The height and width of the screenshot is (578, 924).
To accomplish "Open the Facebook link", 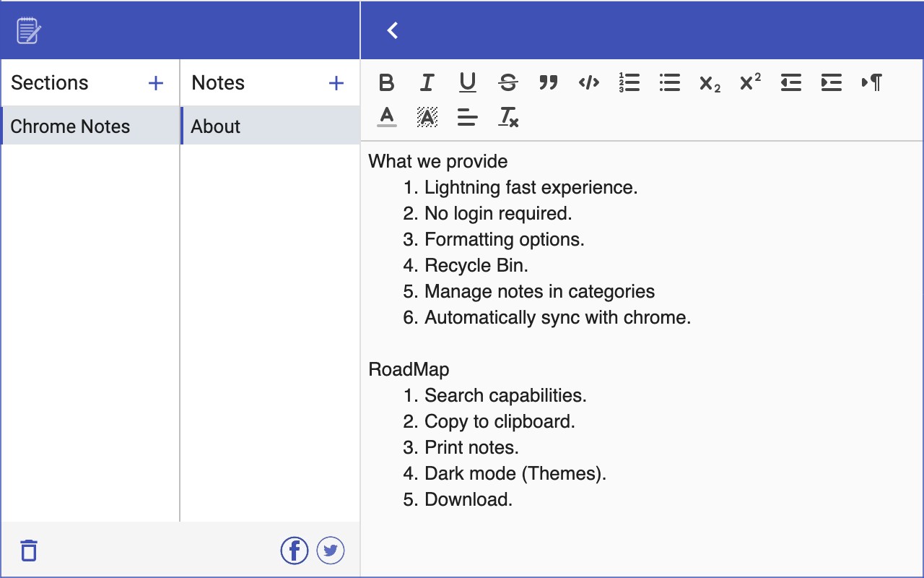I will 295,551.
